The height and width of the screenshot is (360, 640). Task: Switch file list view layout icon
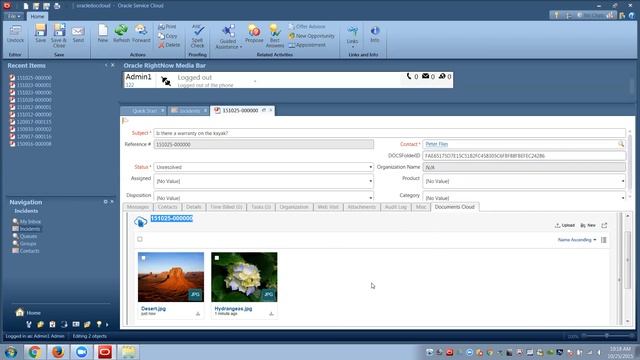coord(604,240)
